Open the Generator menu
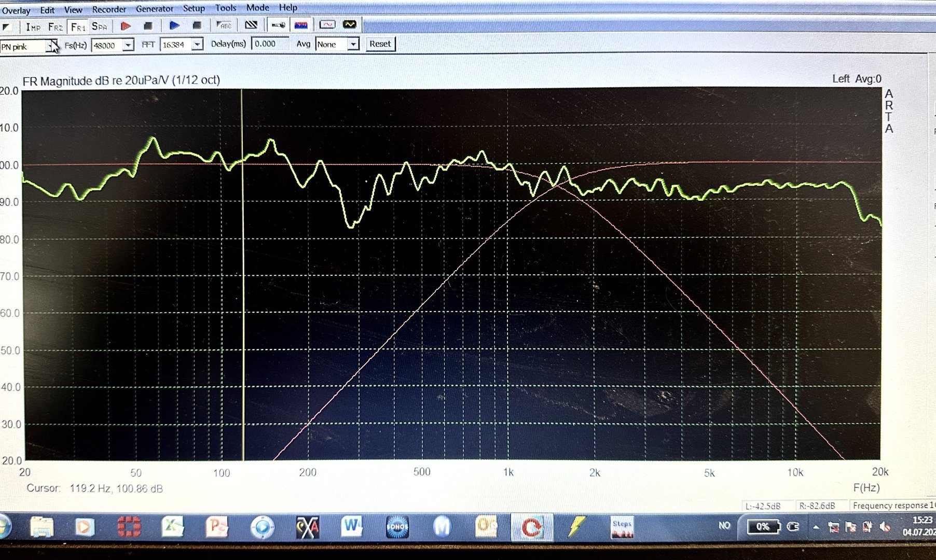 click(155, 9)
